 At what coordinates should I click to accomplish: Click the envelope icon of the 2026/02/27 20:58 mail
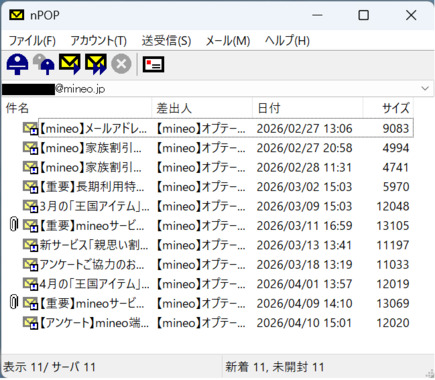[x=30, y=148]
